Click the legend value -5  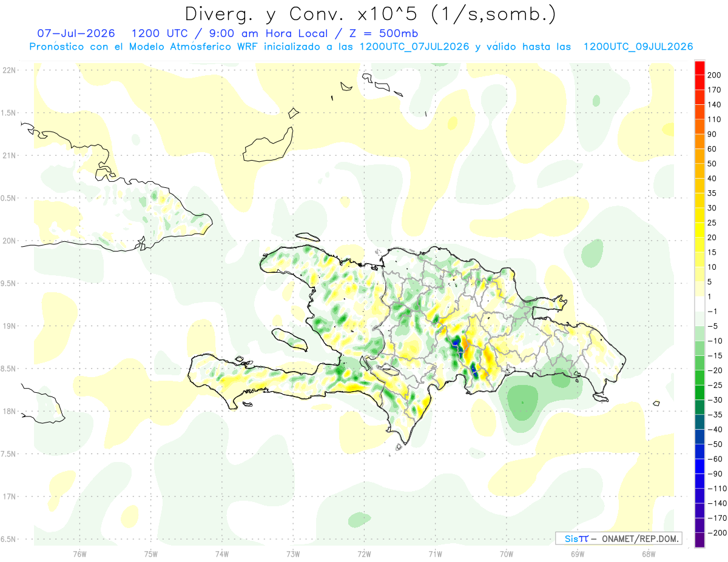[713, 327]
